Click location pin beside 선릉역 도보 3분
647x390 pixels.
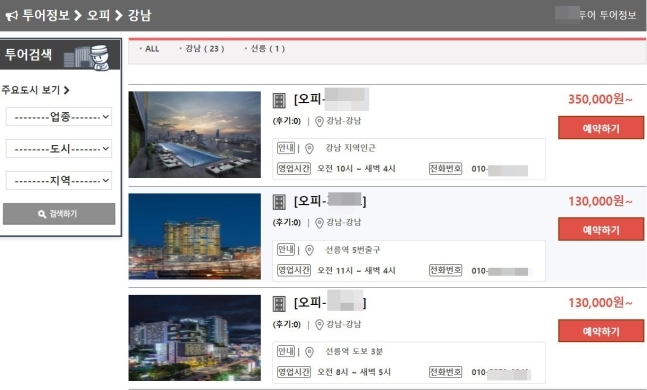309,352
